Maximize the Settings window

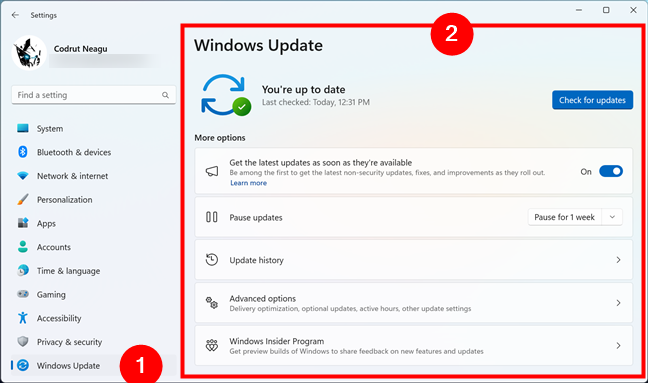pyautogui.click(x=606, y=10)
